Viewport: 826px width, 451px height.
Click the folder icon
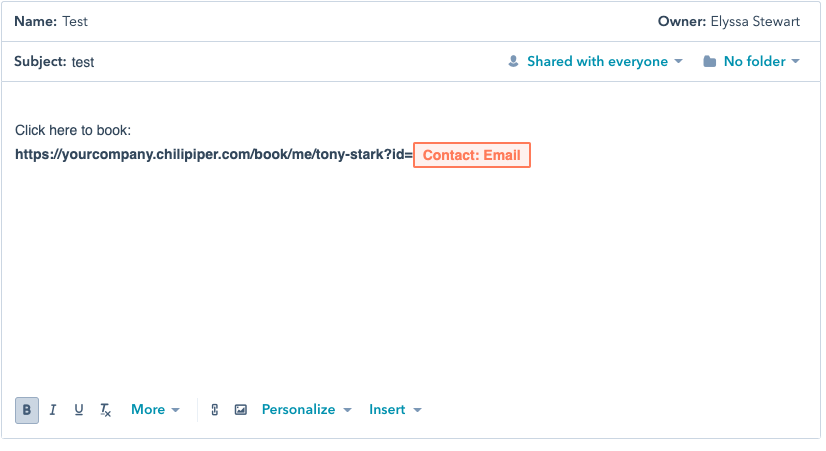coord(710,62)
